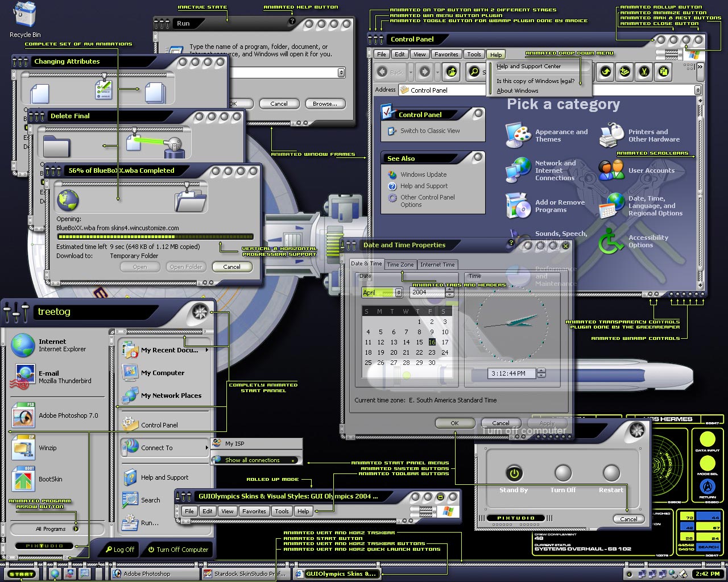Expand the All Programs arrow button
Viewport: 728px width, 582px height.
click(76, 529)
